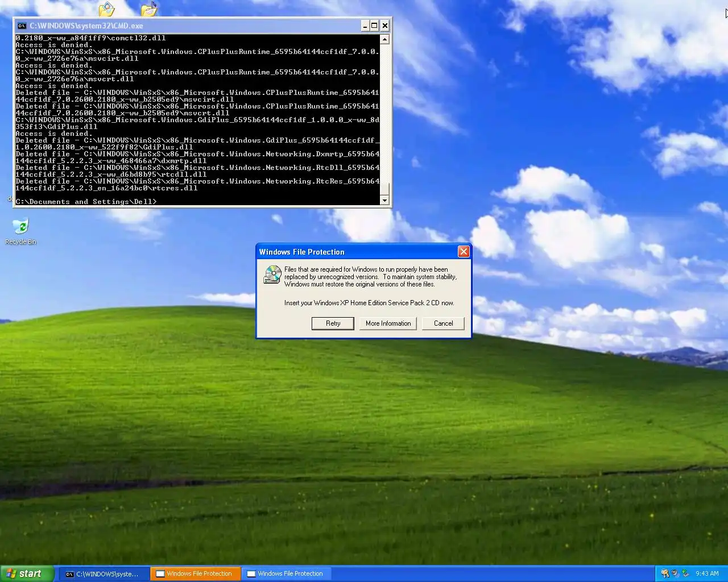728x582 pixels.
Task: Select the Recycle Bin desktop icon
Action: (21, 231)
